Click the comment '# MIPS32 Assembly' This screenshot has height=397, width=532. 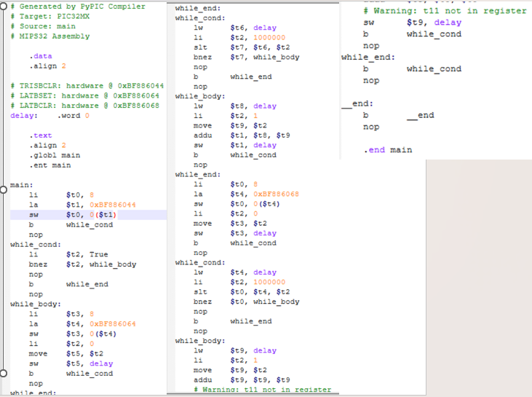pyautogui.click(x=50, y=36)
